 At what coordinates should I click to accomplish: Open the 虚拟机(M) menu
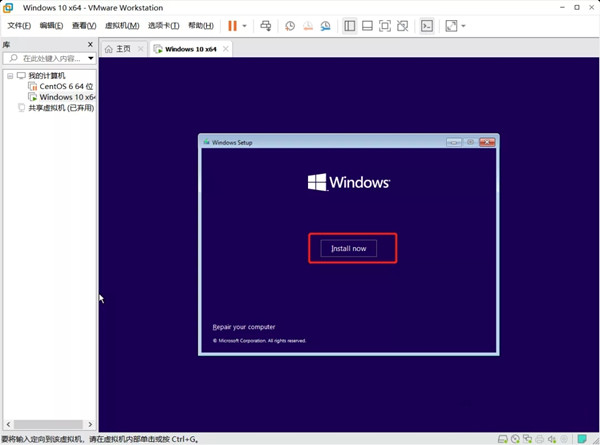tap(121, 26)
